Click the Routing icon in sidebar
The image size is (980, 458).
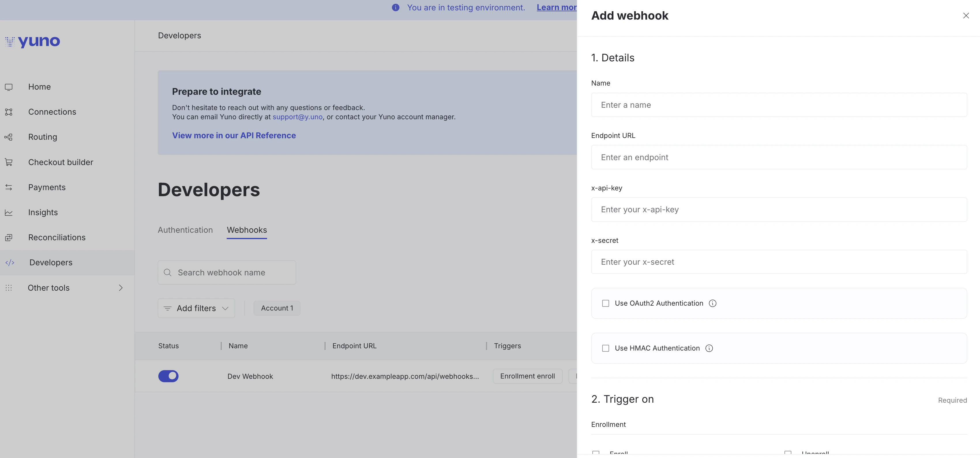[x=9, y=137]
